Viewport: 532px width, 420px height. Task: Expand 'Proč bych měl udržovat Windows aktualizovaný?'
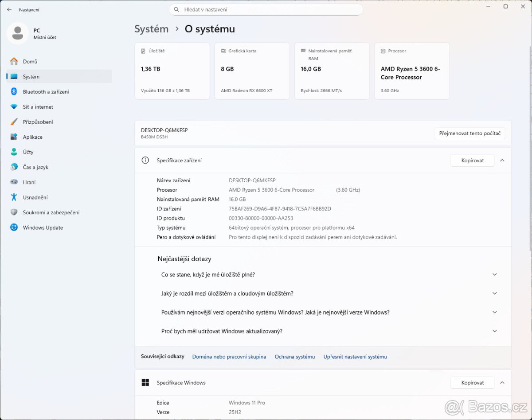pyautogui.click(x=494, y=331)
